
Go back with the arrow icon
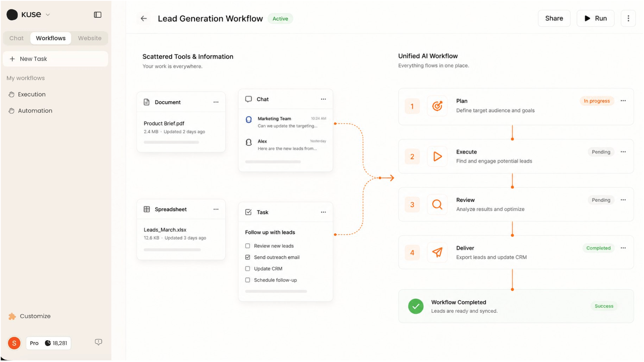144,18
